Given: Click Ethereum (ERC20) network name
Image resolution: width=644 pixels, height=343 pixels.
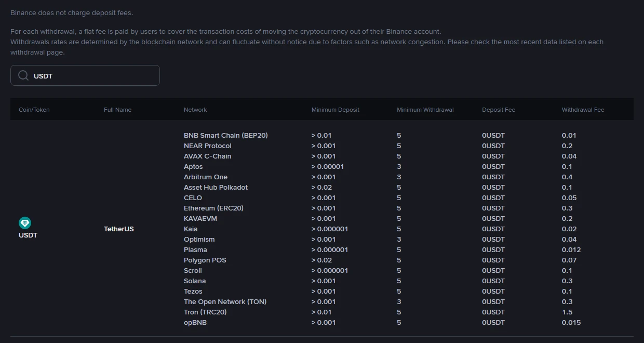Looking at the screenshot, I should click(x=213, y=208).
